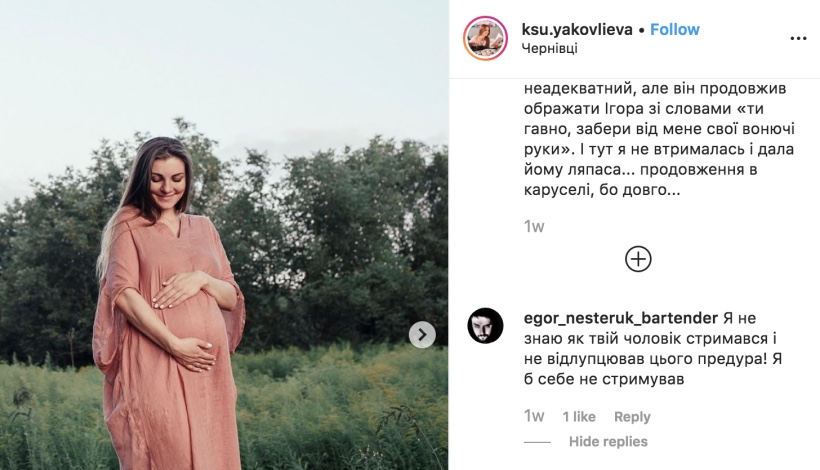This screenshot has width=820, height=470.
Task: View who gave 1 like
Action: (x=579, y=417)
